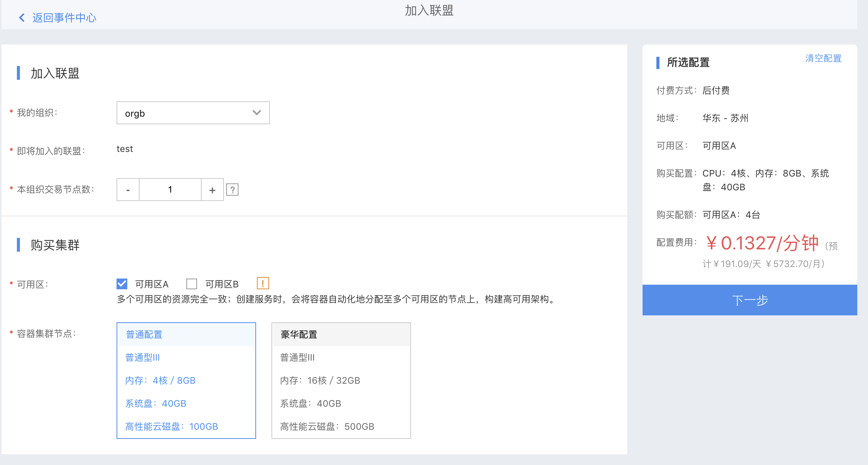This screenshot has height=465, width=868.
Task: Check the 可用区B checkbox
Action: 192,284
